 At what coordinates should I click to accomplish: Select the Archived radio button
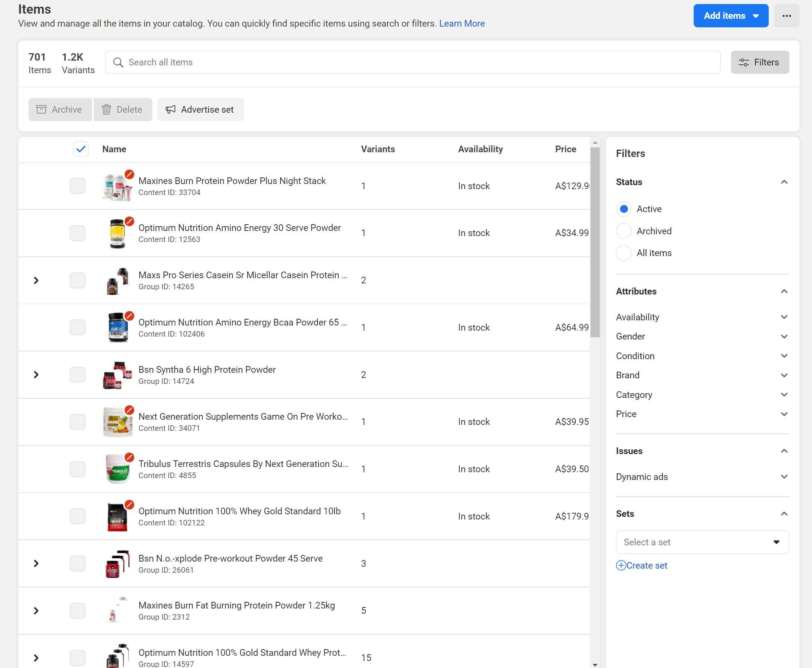624,231
